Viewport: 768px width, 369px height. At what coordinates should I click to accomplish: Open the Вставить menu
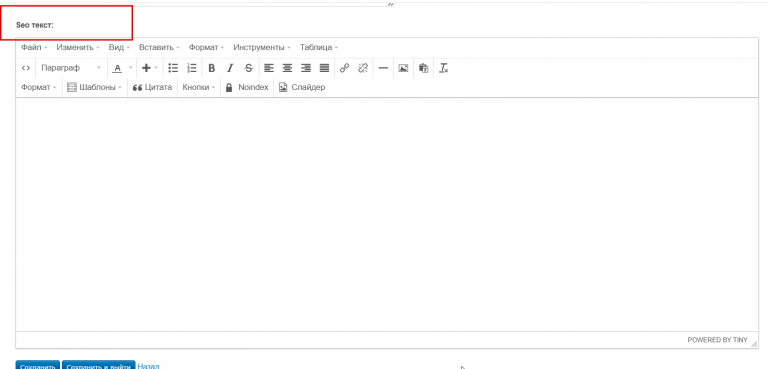coord(159,48)
